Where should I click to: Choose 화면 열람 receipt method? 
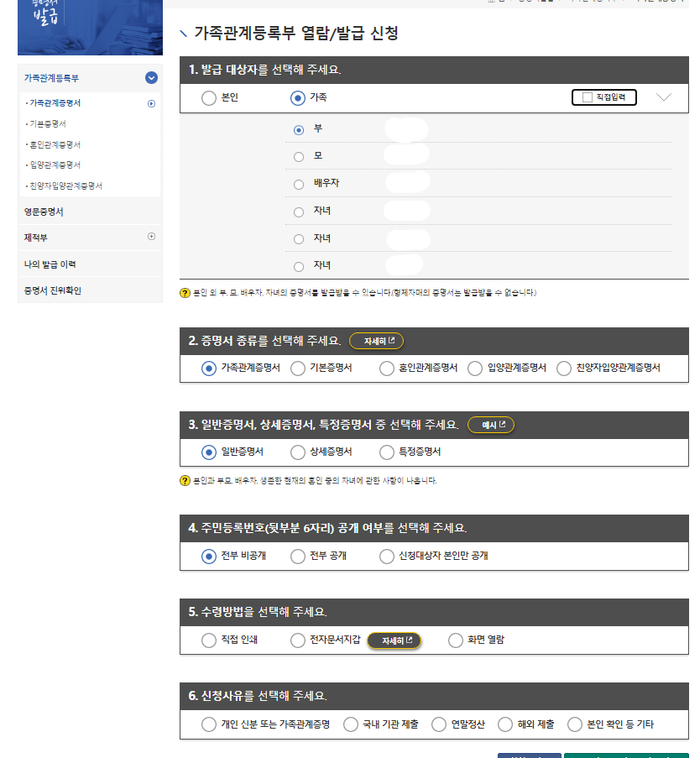point(456,640)
